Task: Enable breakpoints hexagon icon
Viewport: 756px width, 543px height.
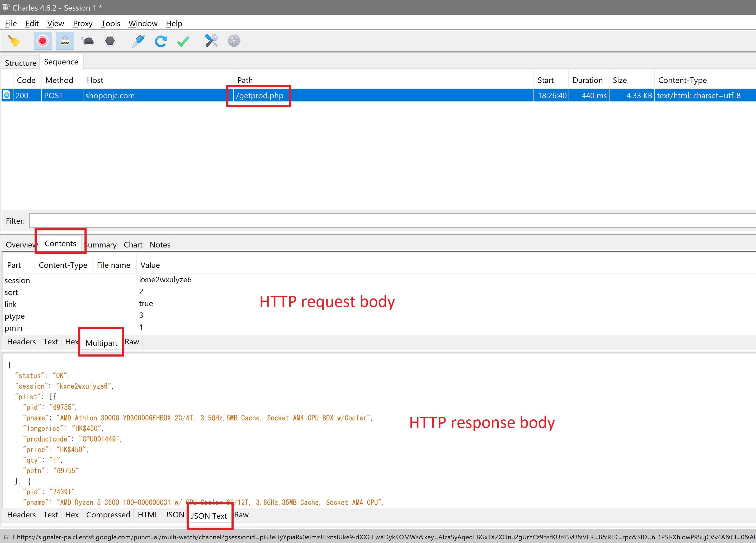Action: pyautogui.click(x=110, y=41)
